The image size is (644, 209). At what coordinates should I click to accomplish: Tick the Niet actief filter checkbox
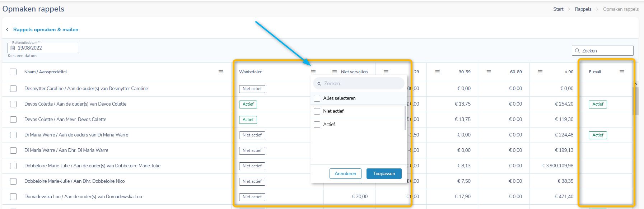(317, 111)
